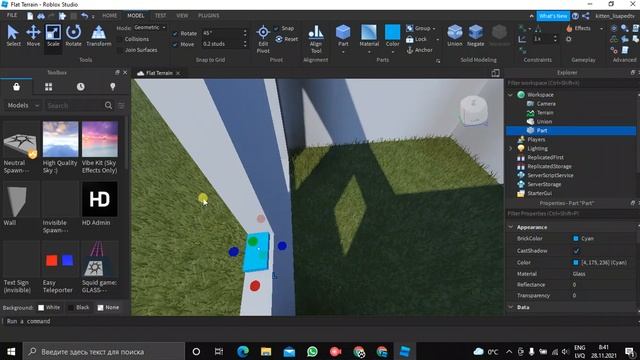This screenshot has height=360, width=640.
Task: Choose the Rotate tool
Action: point(73,36)
